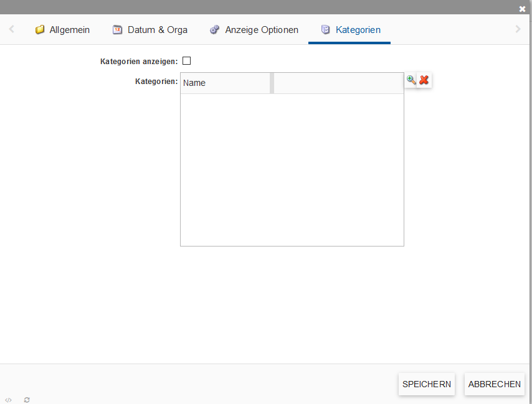This screenshot has width=532, height=404.
Task: Click the icon beside the Kategorien tab label
Action: point(325,30)
